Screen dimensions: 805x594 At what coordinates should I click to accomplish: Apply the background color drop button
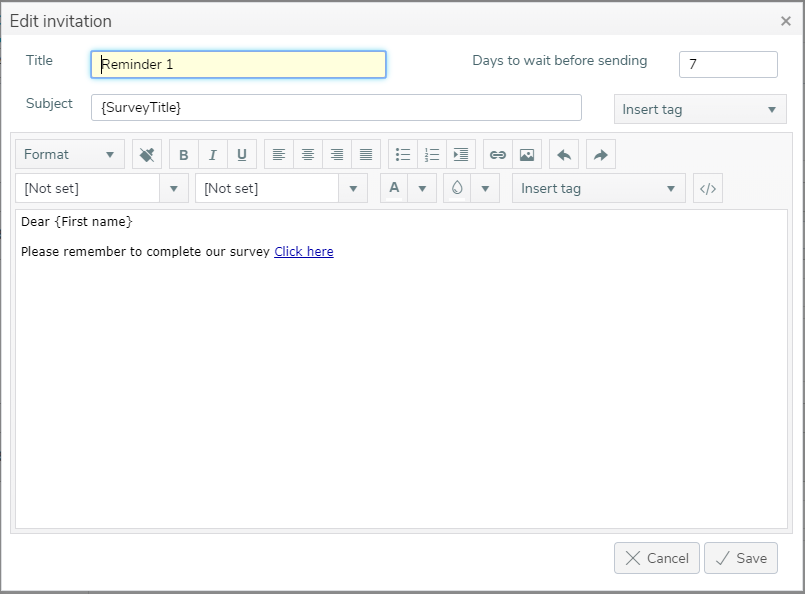tap(457, 188)
